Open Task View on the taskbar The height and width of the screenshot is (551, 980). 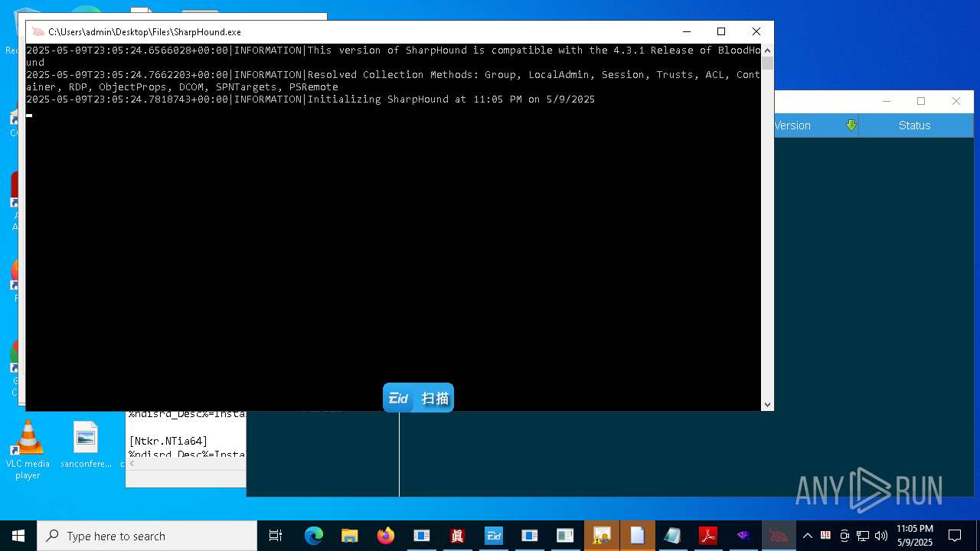(276, 536)
